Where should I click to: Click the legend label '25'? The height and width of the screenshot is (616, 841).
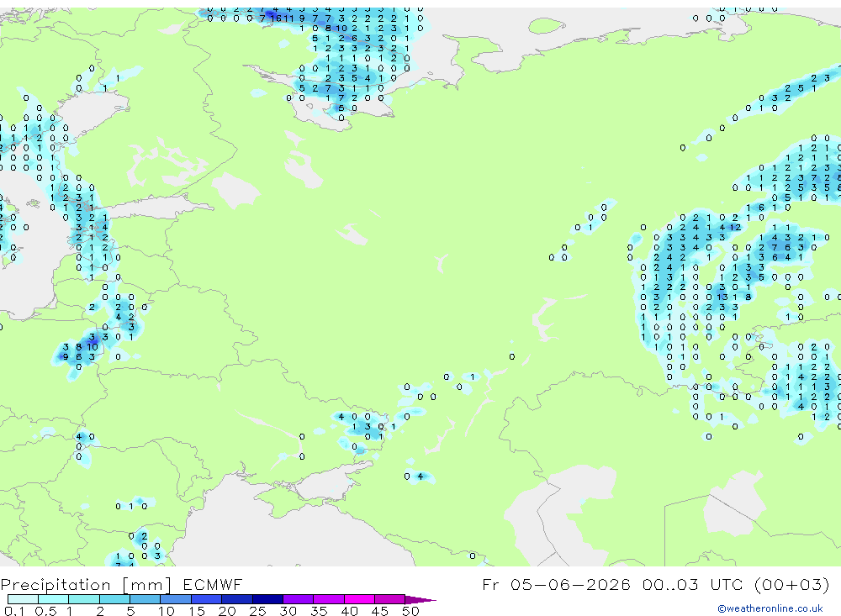point(258,611)
